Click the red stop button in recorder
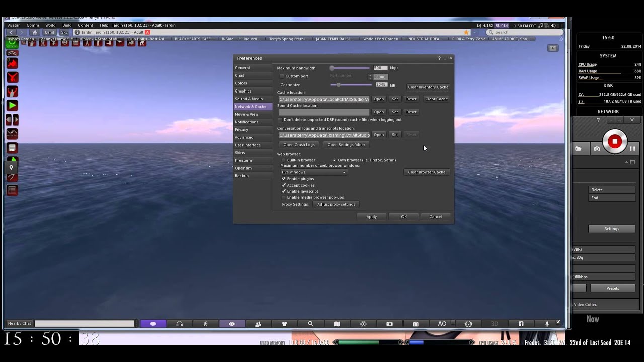 click(x=615, y=141)
